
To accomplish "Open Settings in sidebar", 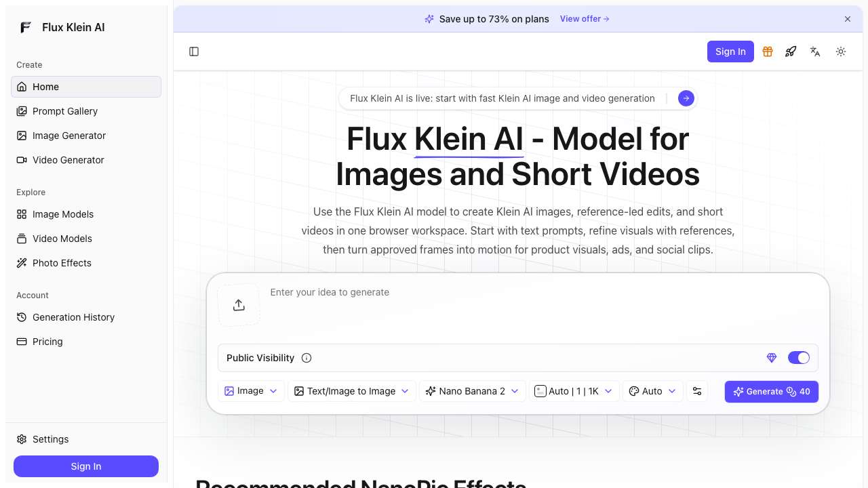I will click(x=86, y=439).
